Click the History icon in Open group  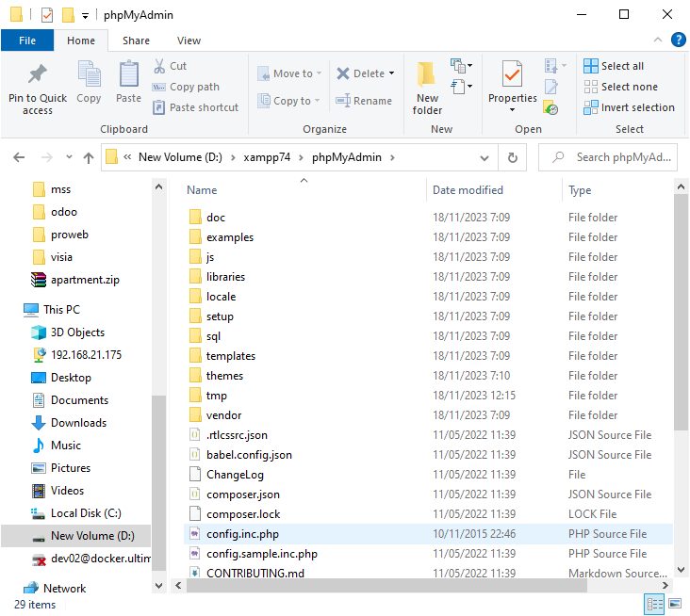coord(550,107)
